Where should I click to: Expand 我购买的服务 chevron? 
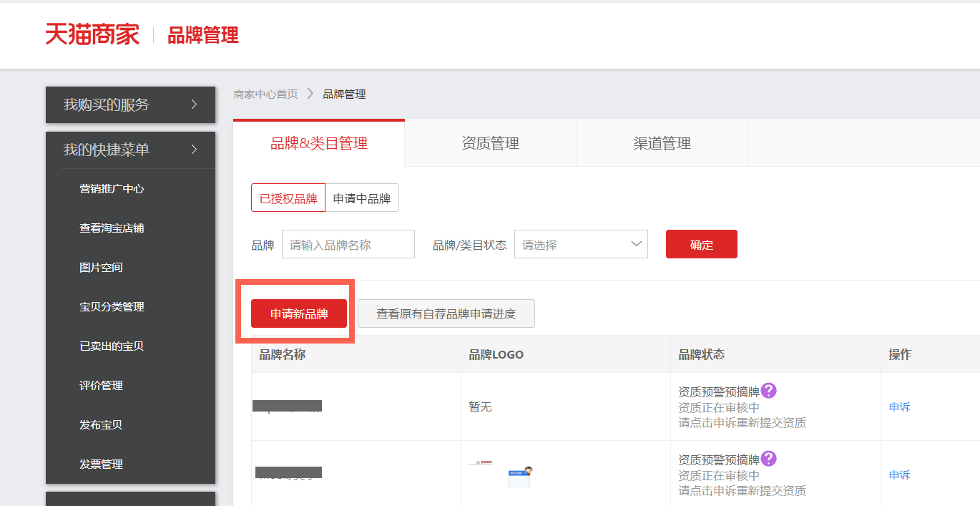tap(194, 104)
